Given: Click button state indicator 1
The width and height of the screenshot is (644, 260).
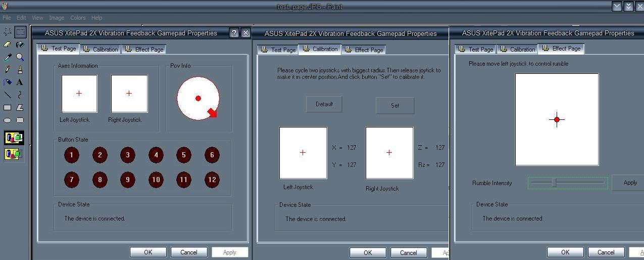Looking at the screenshot, I should (x=72, y=155).
